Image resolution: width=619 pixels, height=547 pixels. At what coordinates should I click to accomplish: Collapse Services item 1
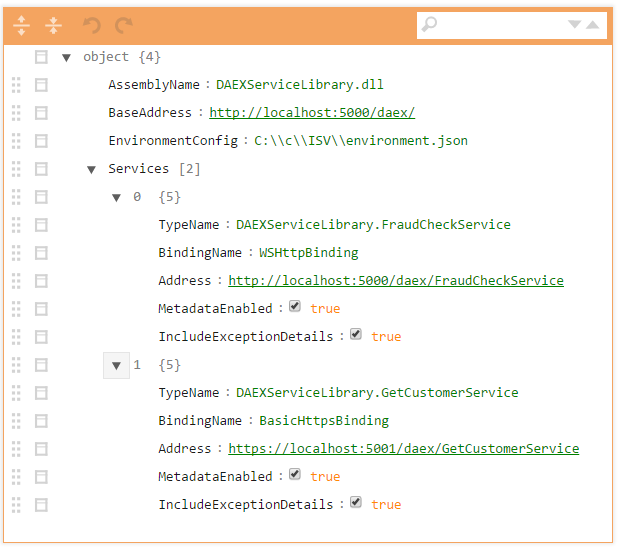pos(116,365)
